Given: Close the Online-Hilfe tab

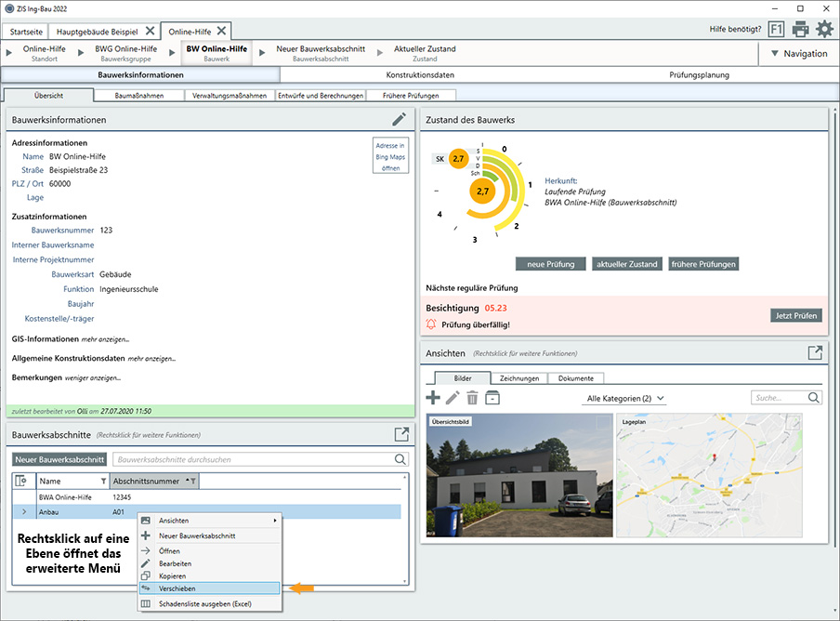Looking at the screenshot, I should coord(221,31).
